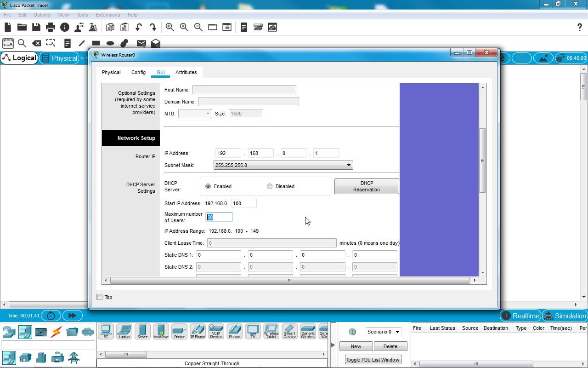
Task: Choose the Printer device icon
Action: (179, 332)
